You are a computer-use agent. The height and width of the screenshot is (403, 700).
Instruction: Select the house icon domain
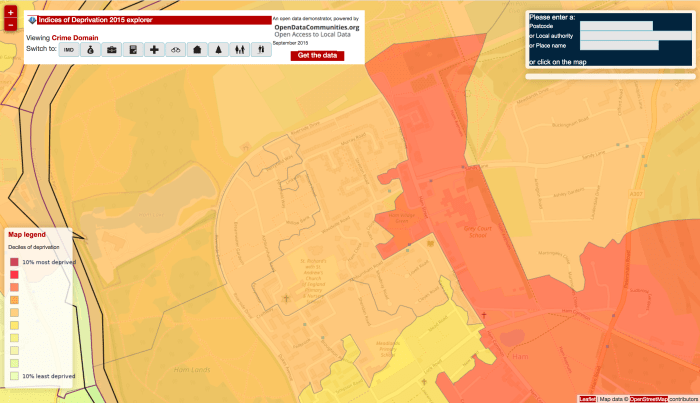click(197, 49)
